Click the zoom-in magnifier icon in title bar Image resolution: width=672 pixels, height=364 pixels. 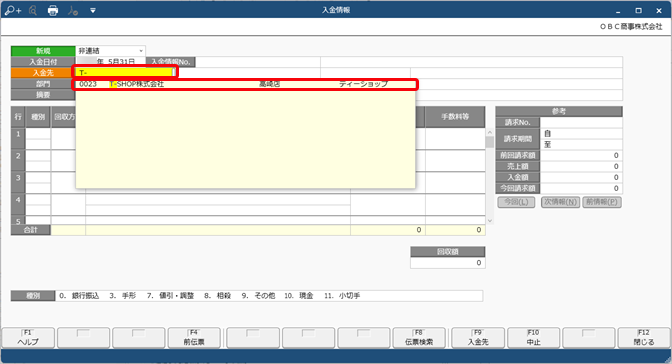coord(13,10)
